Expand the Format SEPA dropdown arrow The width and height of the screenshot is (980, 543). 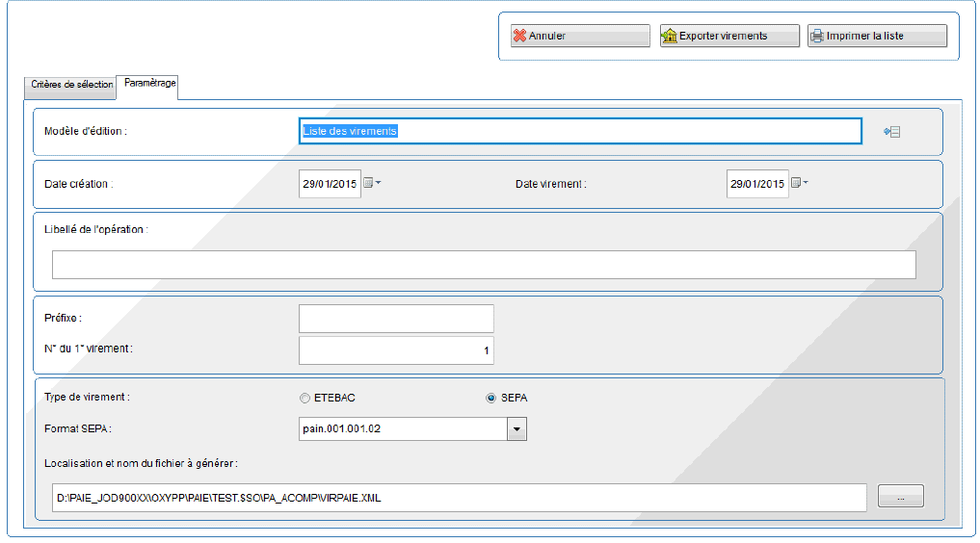pyautogui.click(x=516, y=429)
